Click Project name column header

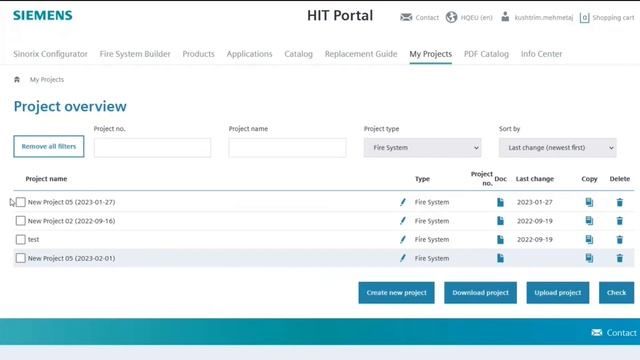pos(46,179)
